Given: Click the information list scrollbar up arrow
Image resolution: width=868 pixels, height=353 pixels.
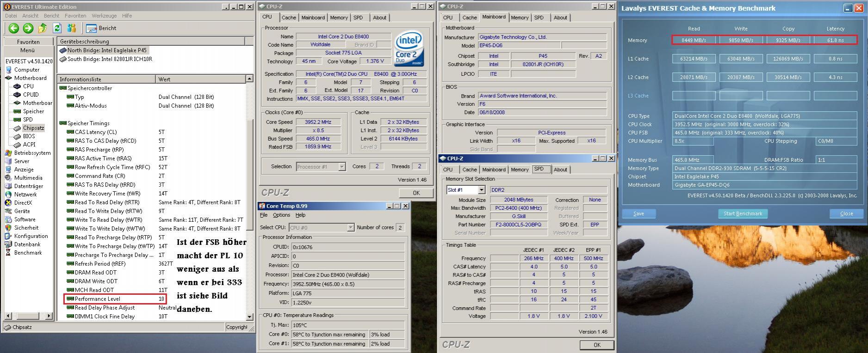Looking at the screenshot, I should [x=249, y=79].
